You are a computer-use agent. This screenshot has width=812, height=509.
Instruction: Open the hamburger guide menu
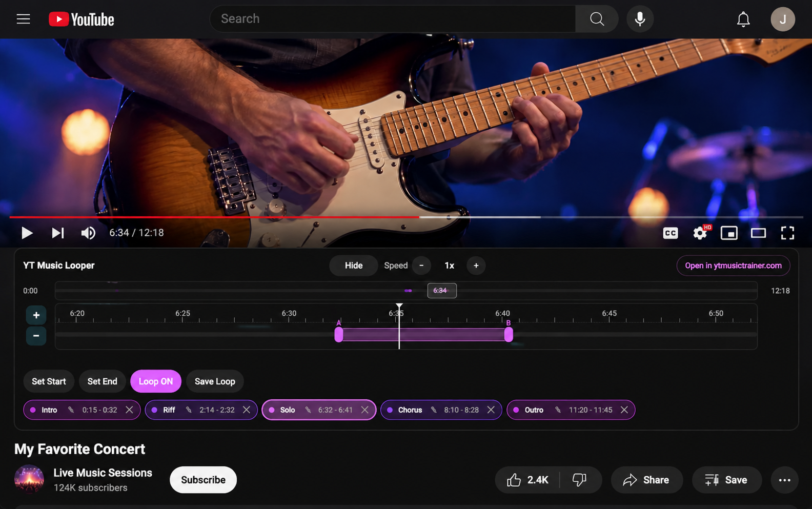[x=23, y=19]
